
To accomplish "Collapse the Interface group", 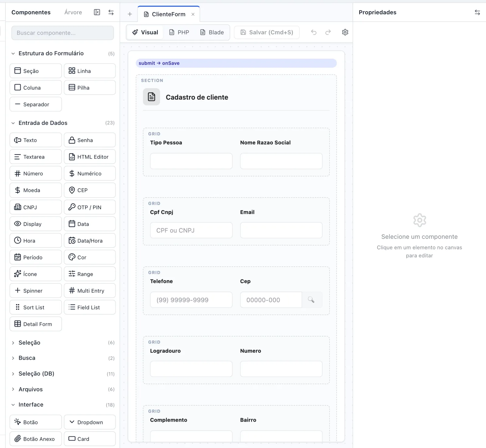I will click(63, 405).
